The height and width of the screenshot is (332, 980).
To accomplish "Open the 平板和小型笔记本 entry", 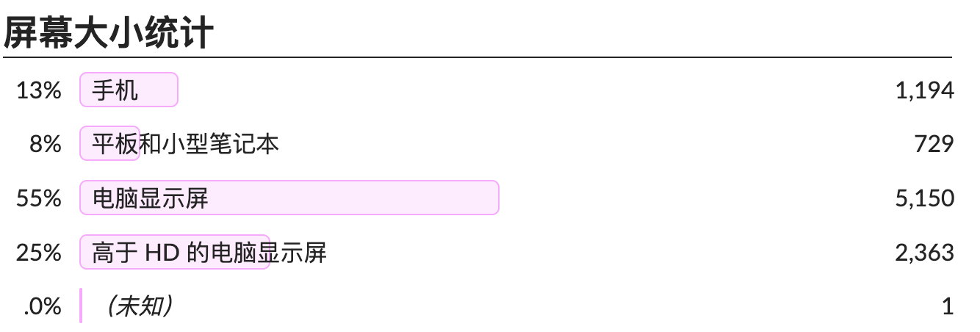I will pos(185,144).
